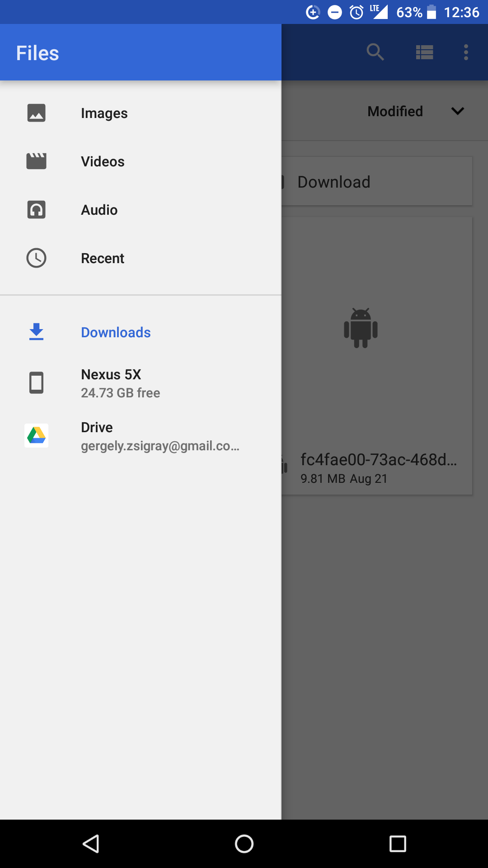Click the Videos clapperboard icon

pyautogui.click(x=36, y=161)
